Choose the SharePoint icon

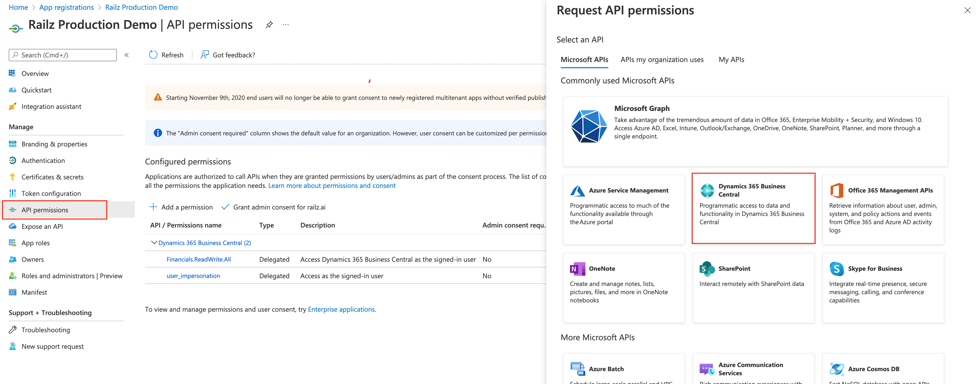[707, 269]
